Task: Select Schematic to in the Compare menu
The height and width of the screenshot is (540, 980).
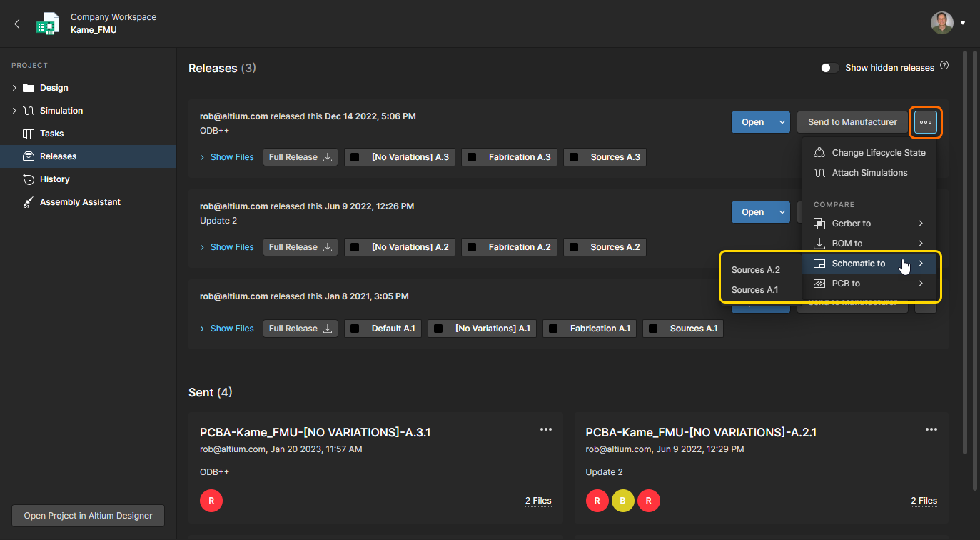Action: [x=869, y=264]
